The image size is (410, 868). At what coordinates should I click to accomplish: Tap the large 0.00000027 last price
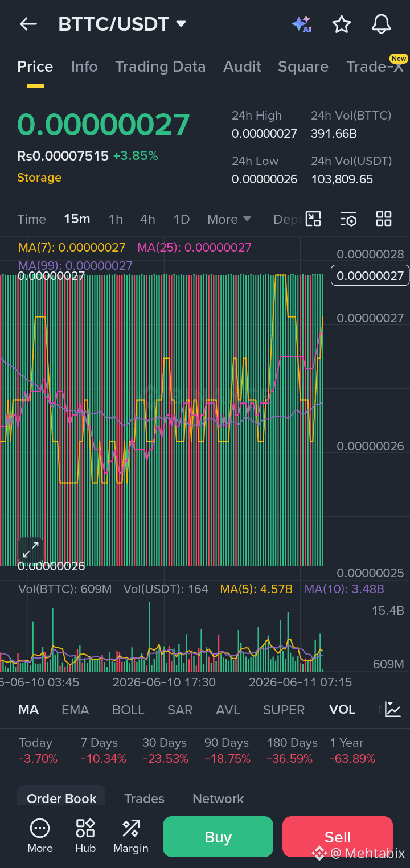coord(103,124)
